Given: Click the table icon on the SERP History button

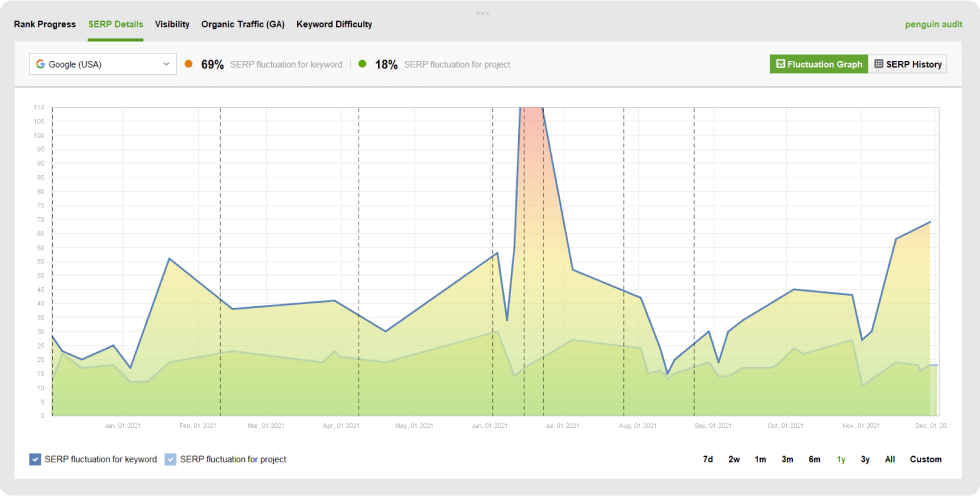Looking at the screenshot, I should click(x=879, y=64).
